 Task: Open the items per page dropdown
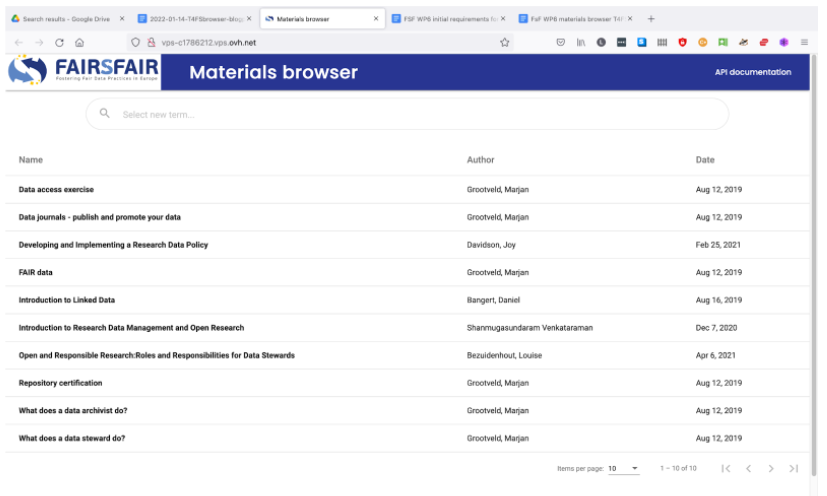tap(623, 469)
